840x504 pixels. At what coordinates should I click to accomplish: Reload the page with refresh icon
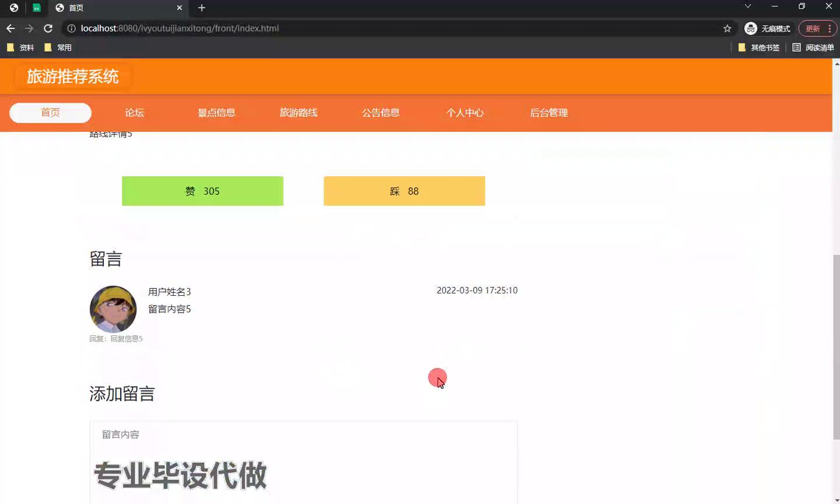48,28
